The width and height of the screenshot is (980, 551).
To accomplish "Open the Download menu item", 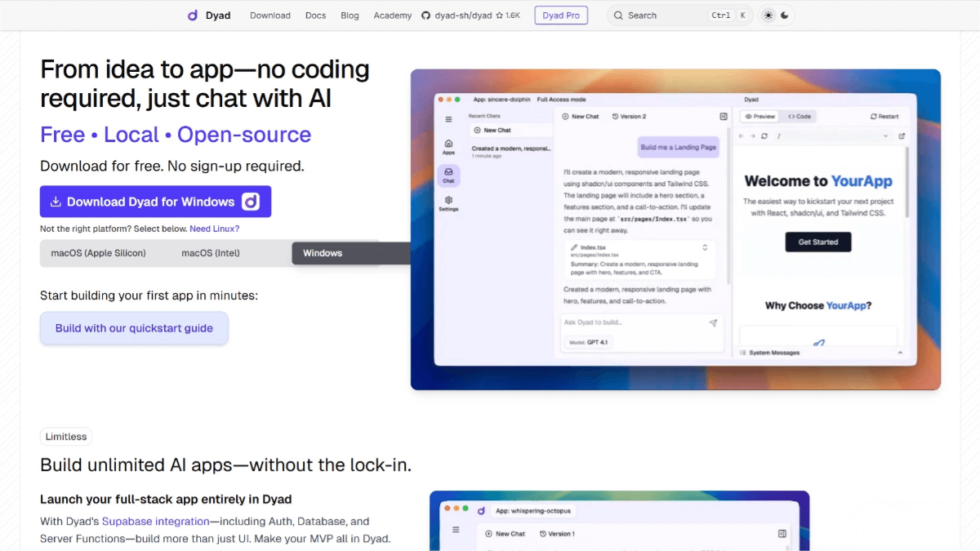I will click(x=269, y=16).
